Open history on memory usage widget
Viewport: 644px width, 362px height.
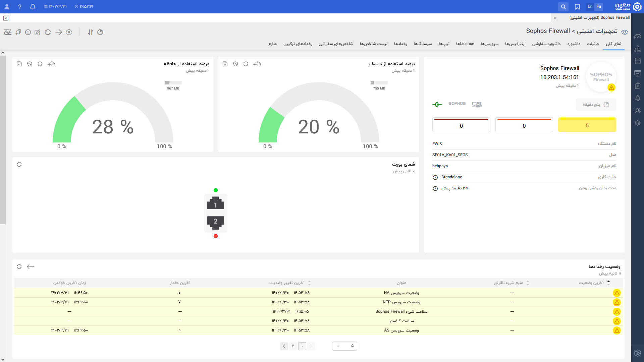30,64
